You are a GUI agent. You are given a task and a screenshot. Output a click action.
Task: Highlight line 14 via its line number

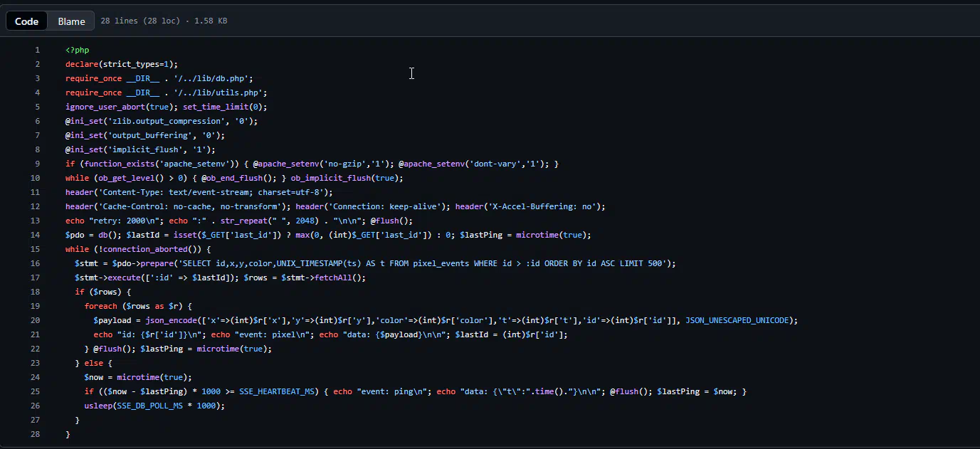click(x=36, y=235)
